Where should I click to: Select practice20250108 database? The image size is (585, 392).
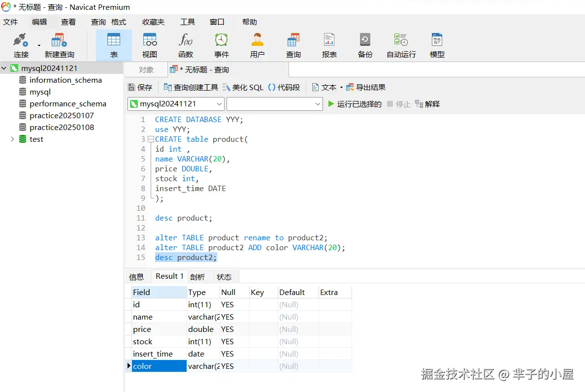coord(62,128)
